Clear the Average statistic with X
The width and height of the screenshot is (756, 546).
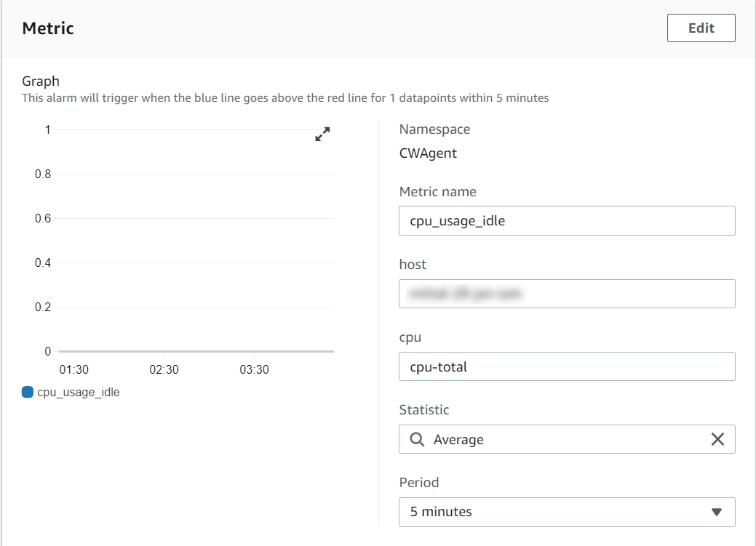point(717,439)
